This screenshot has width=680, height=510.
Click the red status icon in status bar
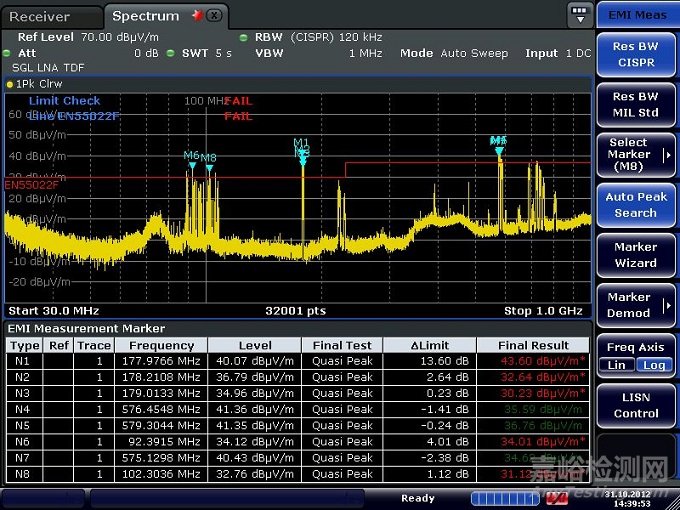[x=557, y=498]
